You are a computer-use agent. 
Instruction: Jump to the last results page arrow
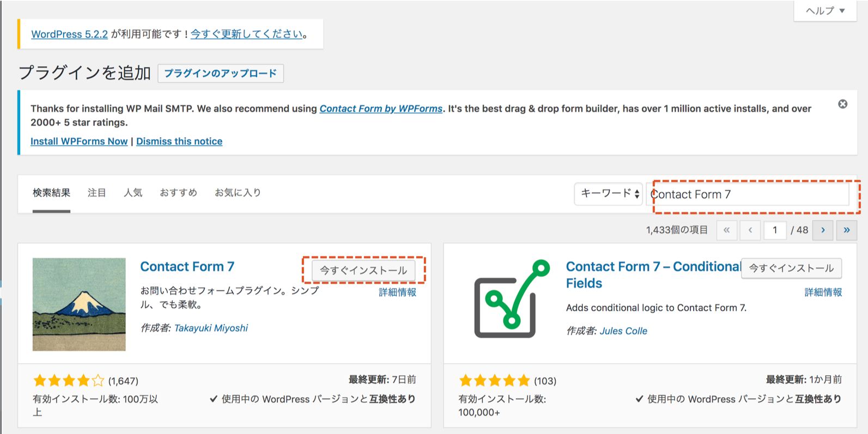click(846, 230)
